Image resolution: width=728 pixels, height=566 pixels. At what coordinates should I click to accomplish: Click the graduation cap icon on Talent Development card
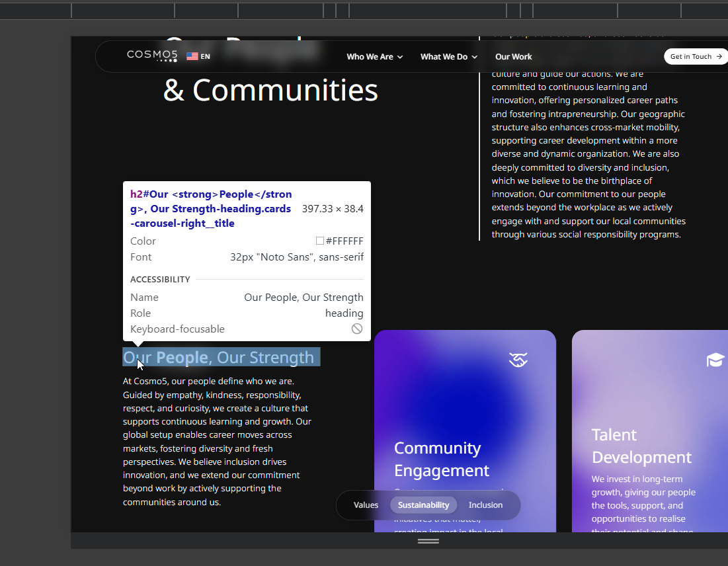coord(715,360)
